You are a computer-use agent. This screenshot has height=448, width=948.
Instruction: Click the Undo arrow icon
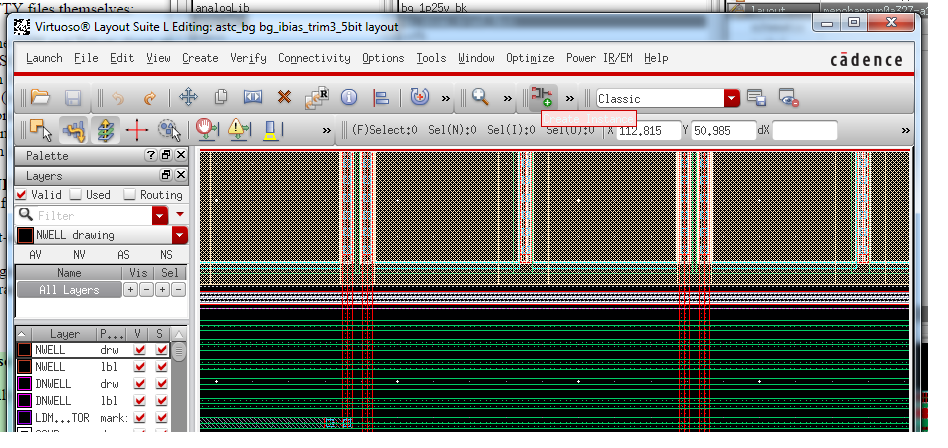118,98
